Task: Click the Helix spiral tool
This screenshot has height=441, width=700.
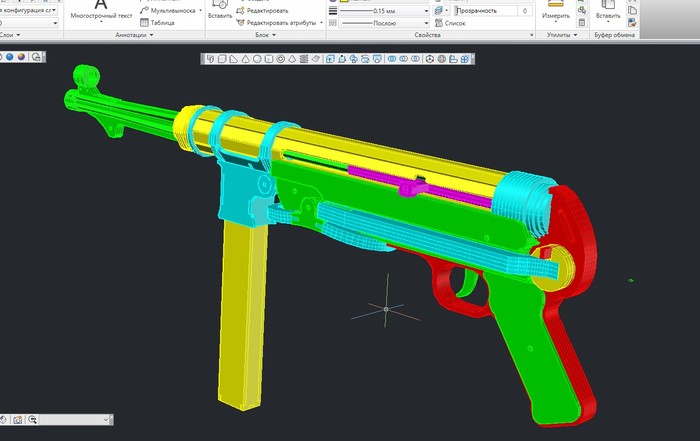Action: [x=303, y=59]
